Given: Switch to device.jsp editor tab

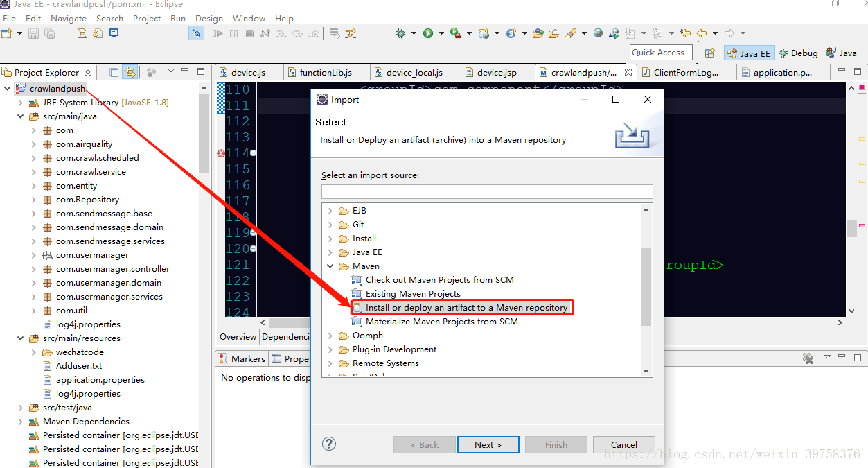Looking at the screenshot, I should [497, 72].
